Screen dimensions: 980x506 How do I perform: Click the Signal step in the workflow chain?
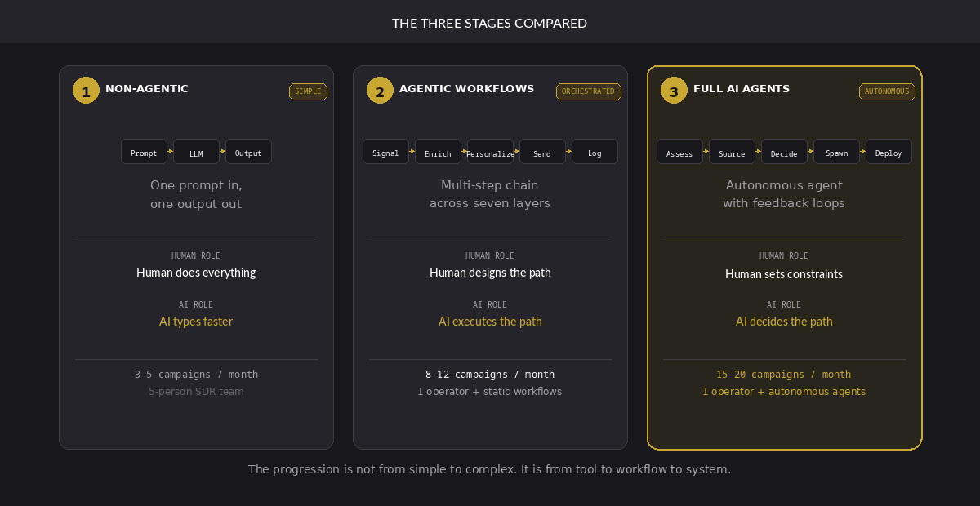click(x=385, y=152)
